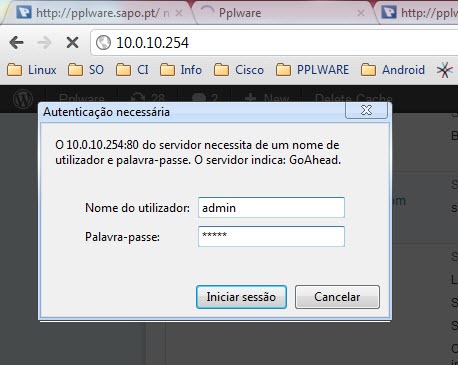The image size is (458, 365).
Task: Click the WordPress logo in admin bar
Action: [x=23, y=99]
